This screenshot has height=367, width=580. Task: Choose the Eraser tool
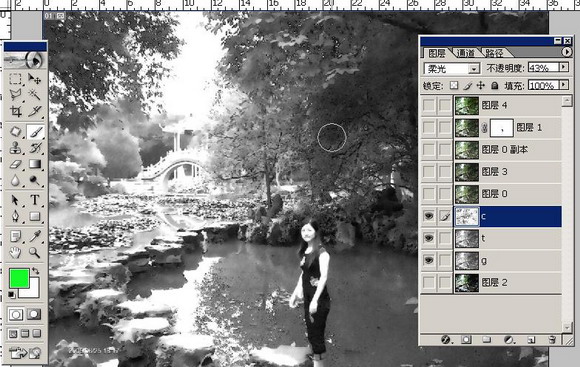[x=15, y=164]
